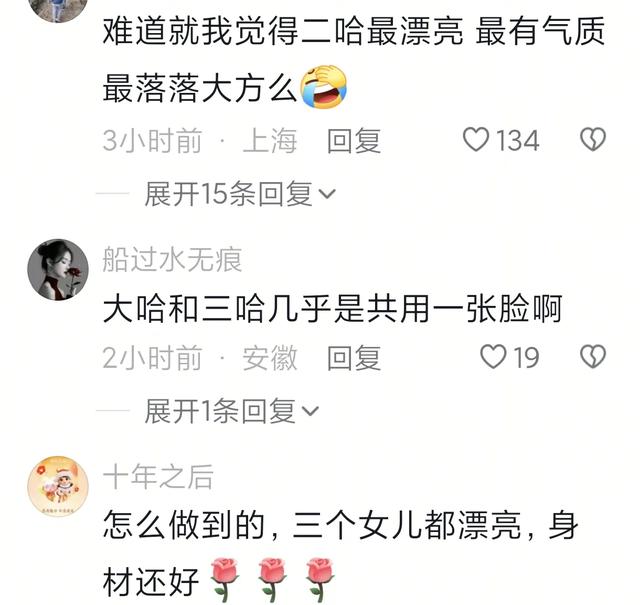Reply to the Anhui comment with 回复
This screenshot has width=640, height=605.
354,358
